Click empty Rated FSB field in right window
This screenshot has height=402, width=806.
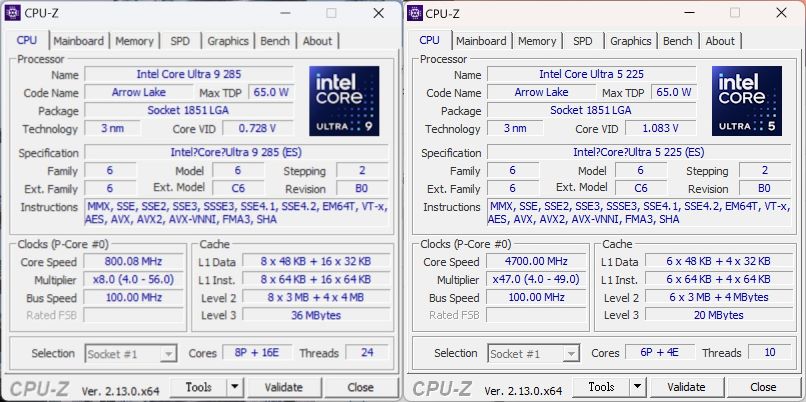(x=536, y=315)
